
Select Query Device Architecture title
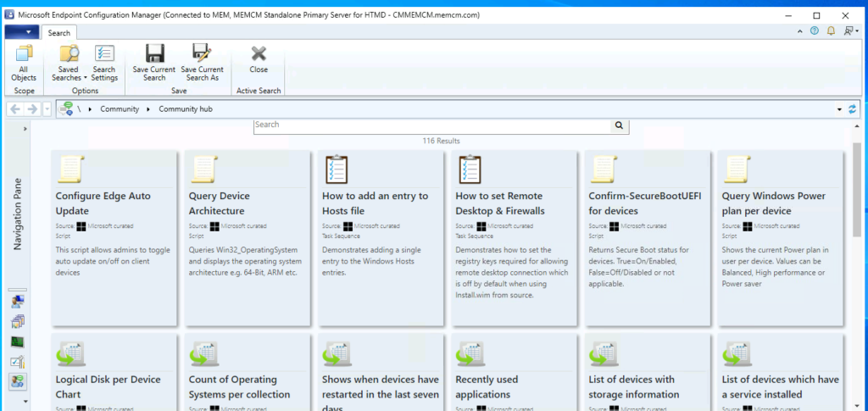(220, 203)
